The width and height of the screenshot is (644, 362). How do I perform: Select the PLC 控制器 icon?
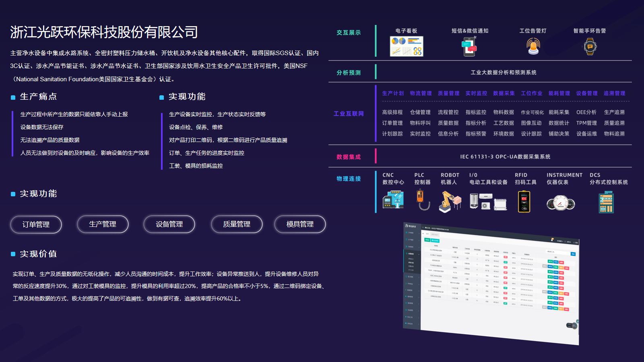point(421,200)
